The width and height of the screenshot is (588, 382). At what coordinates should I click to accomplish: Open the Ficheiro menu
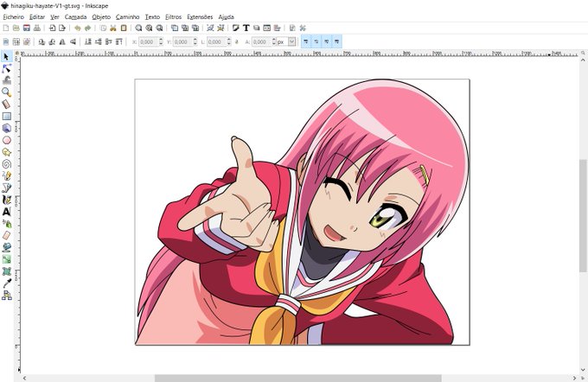(x=14, y=17)
